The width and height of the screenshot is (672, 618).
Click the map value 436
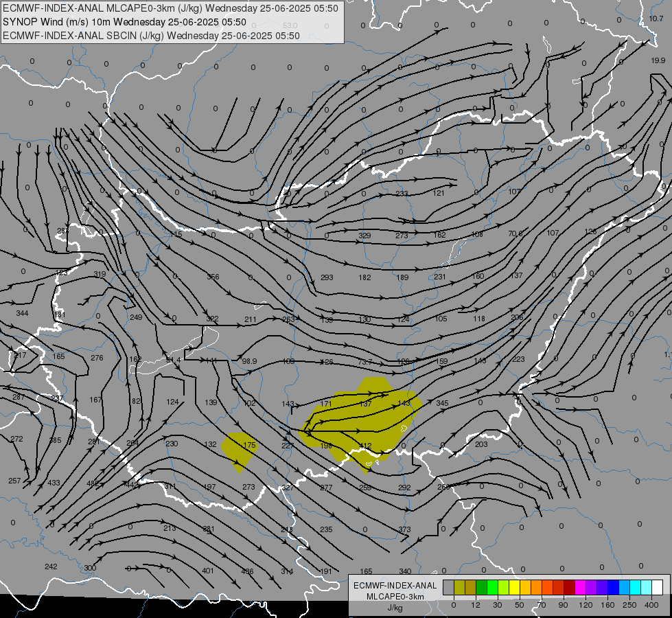[247, 571]
